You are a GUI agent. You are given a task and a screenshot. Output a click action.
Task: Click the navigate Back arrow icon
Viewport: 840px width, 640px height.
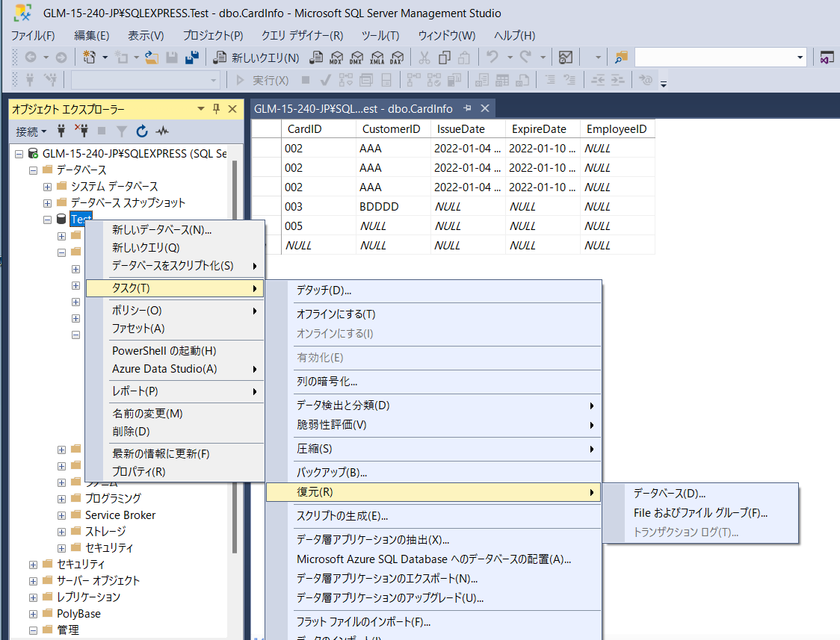tap(31, 58)
